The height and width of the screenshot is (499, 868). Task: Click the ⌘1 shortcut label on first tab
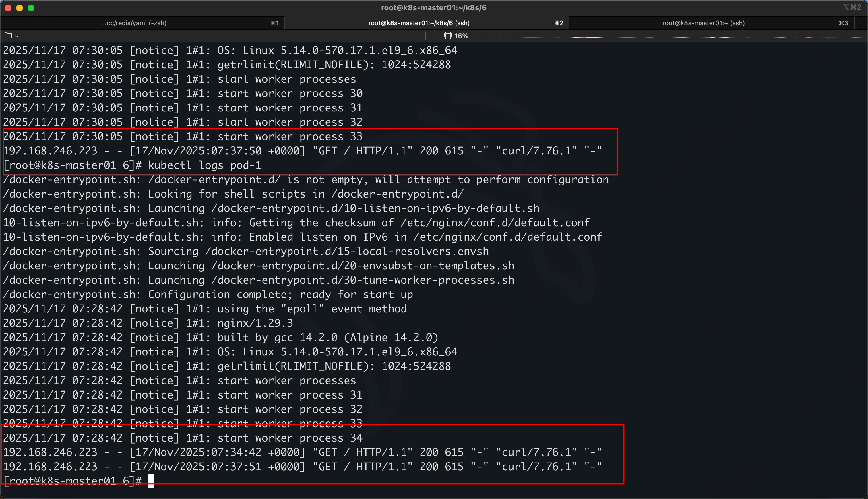tap(274, 23)
